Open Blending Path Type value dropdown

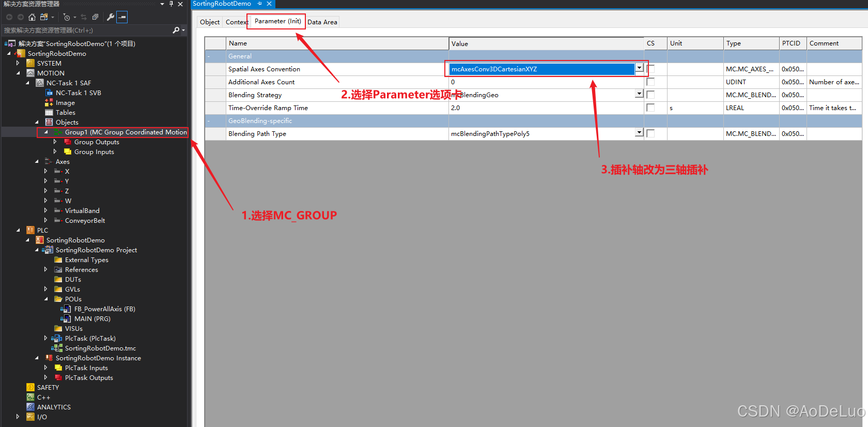[639, 132]
